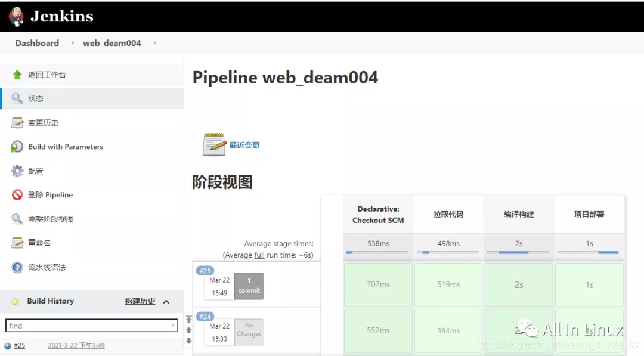Click 552ms stage cell of build #24

378,330
